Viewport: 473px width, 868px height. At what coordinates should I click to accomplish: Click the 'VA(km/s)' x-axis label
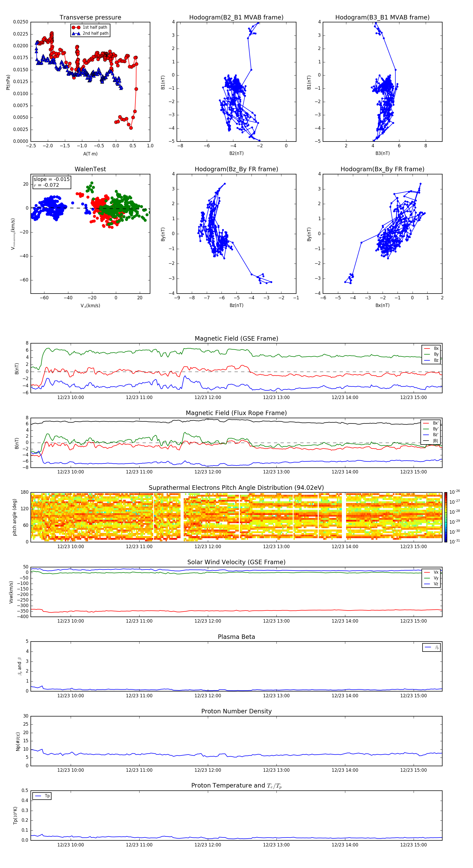coord(90,306)
